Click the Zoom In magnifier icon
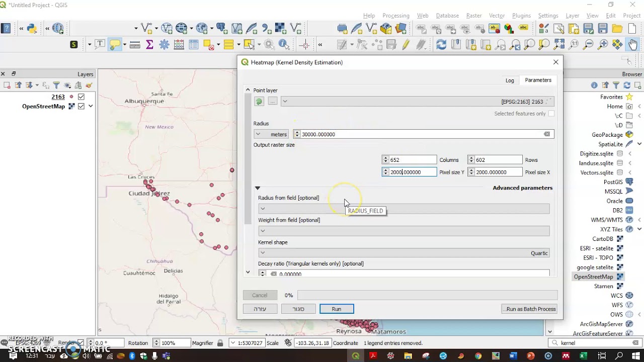The image size is (644, 362). click(603, 45)
